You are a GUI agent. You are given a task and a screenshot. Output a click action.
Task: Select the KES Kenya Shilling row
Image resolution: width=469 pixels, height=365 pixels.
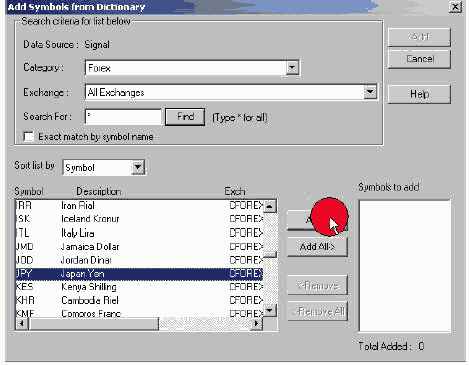pos(139,287)
